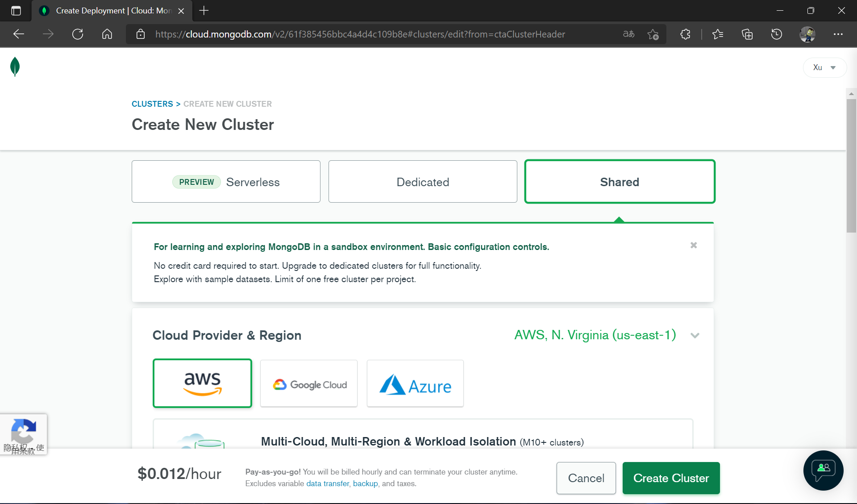This screenshot has height=504, width=857.
Task: Click the Multi-Cloud, Multi-Region & Workload Isolation card
Action: coord(423,434)
